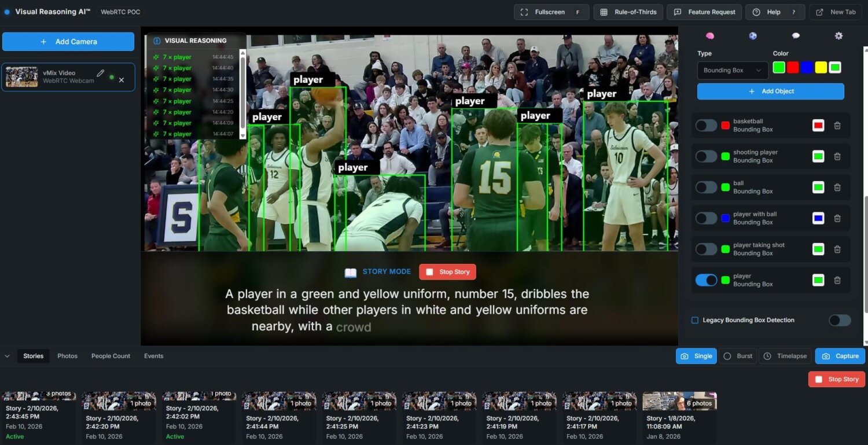This screenshot has height=445, width=868.
Task: Delete the basketball bounding box object
Action: (837, 126)
